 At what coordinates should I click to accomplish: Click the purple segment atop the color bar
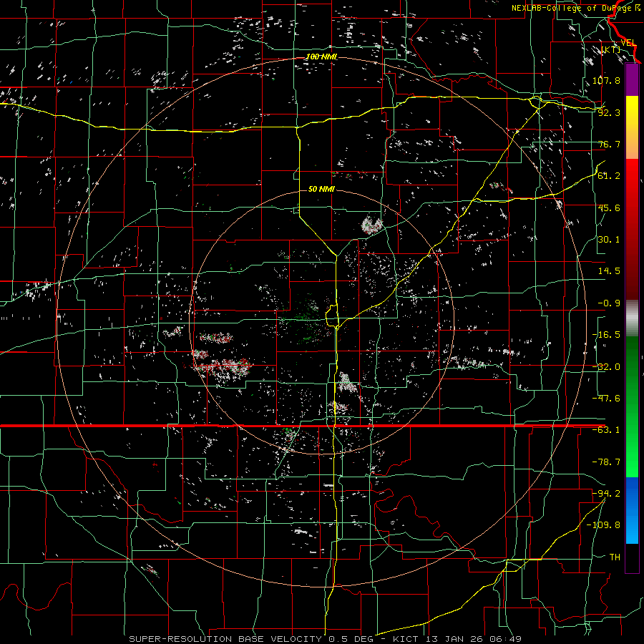632,79
